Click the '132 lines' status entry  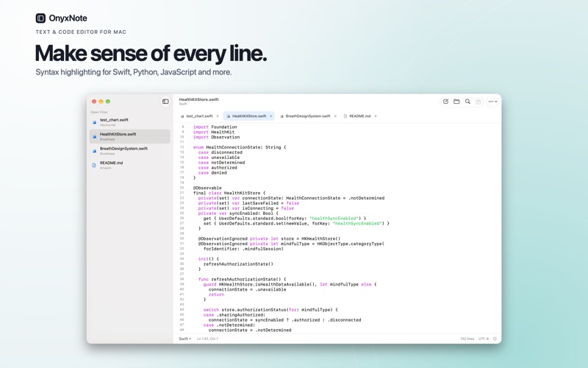[467, 339]
